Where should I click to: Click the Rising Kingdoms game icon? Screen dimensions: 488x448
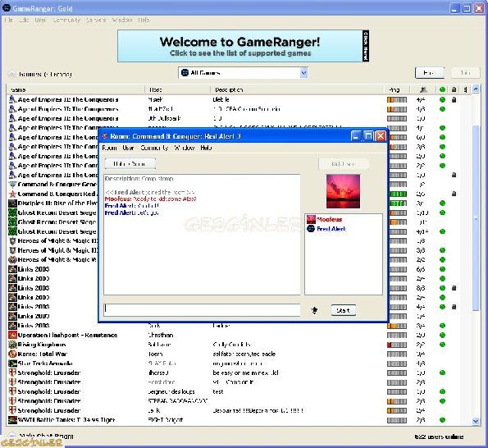click(12, 345)
